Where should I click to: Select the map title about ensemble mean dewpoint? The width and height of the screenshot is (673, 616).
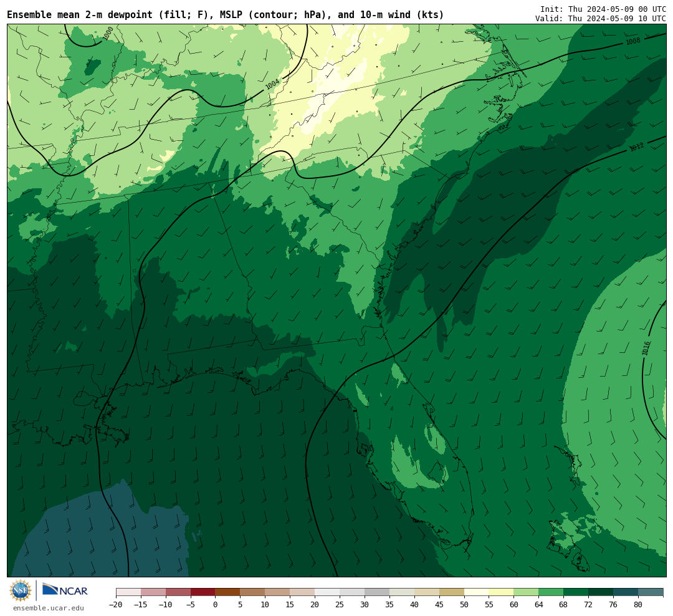226,15
